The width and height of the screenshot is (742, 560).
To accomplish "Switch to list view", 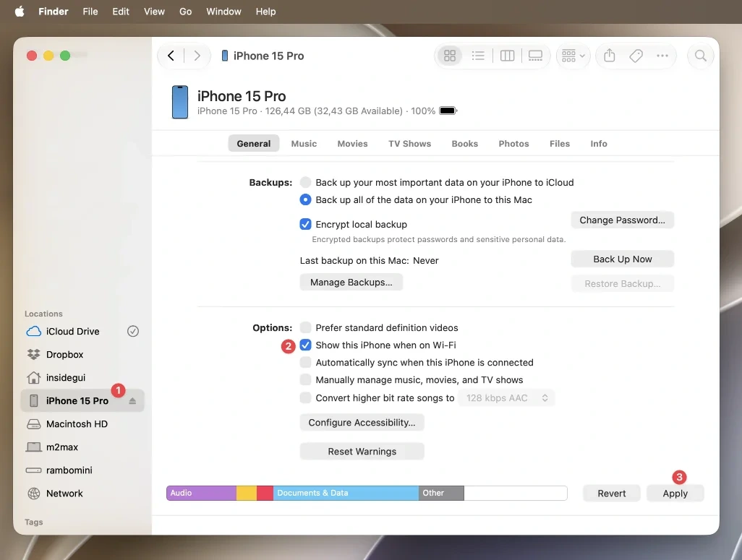I will (478, 56).
